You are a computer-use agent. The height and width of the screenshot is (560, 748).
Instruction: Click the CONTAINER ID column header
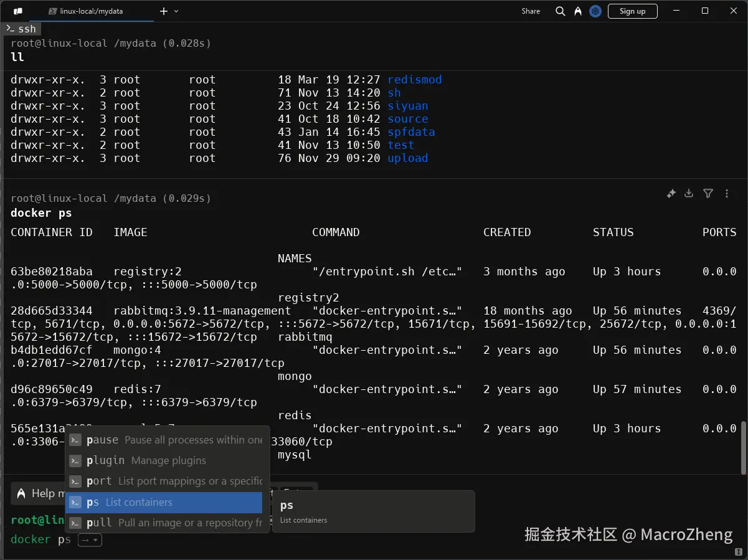pyautogui.click(x=52, y=232)
